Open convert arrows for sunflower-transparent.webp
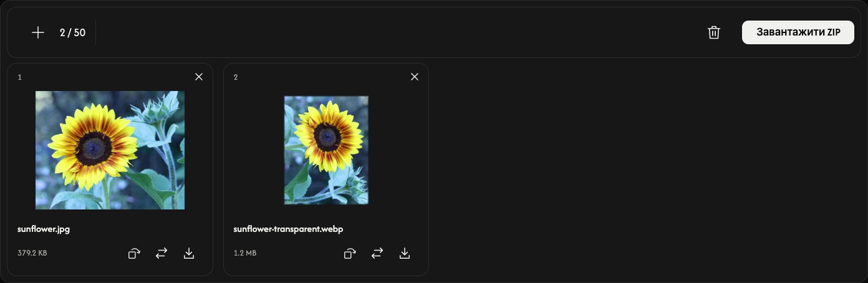This screenshot has width=868, height=283. coord(377,253)
